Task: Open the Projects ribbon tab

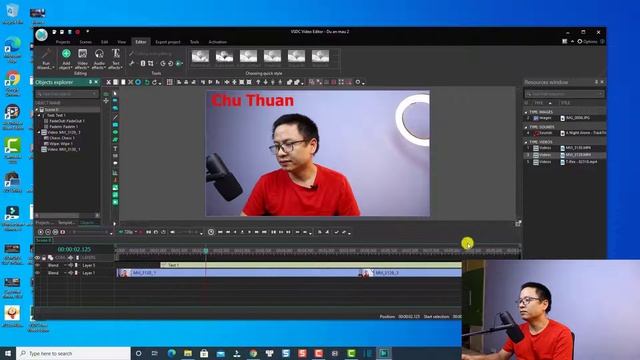Action: click(x=63, y=42)
